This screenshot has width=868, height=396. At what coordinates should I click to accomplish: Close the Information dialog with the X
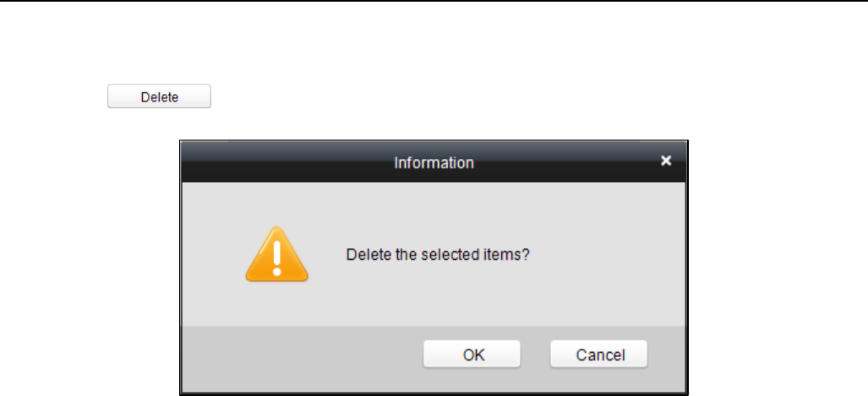666,161
